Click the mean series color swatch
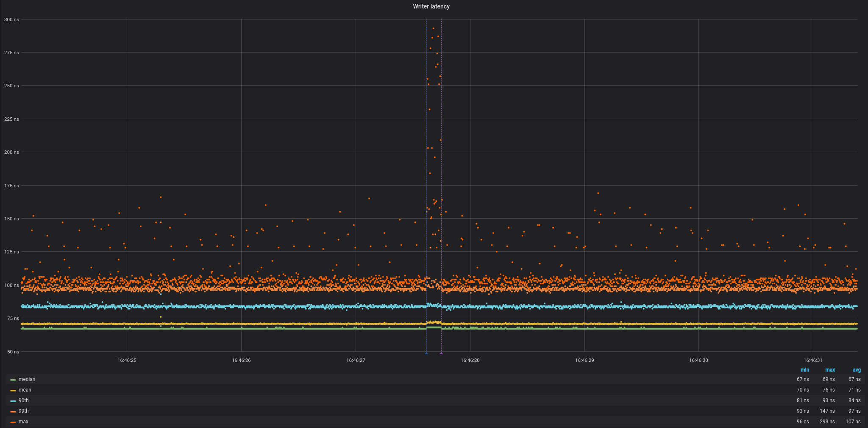 click(13, 390)
